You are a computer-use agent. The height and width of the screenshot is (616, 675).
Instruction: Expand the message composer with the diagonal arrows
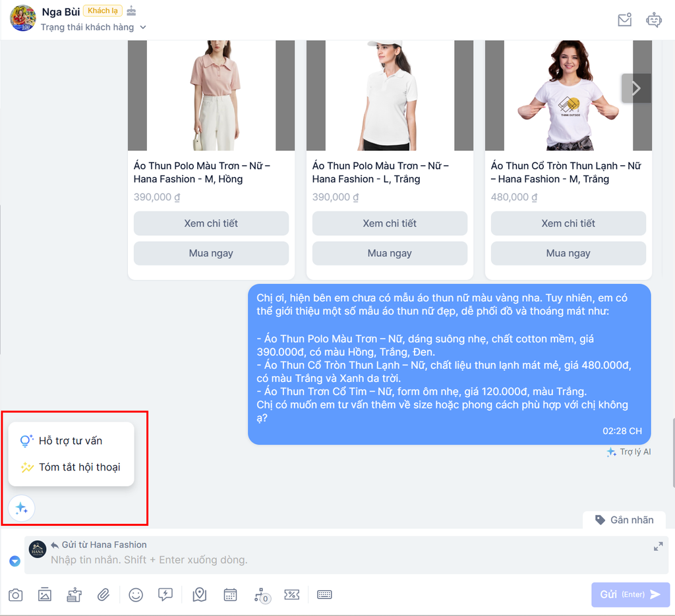(658, 546)
